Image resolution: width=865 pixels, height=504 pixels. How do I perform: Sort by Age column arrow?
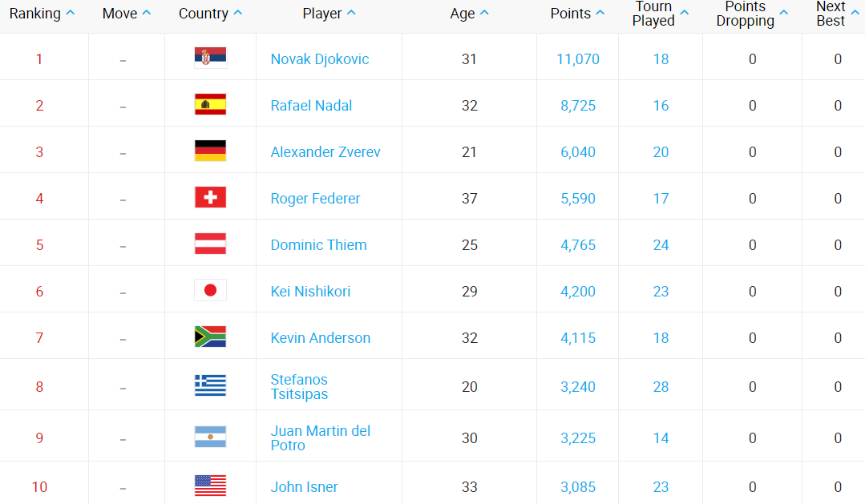pos(484,14)
